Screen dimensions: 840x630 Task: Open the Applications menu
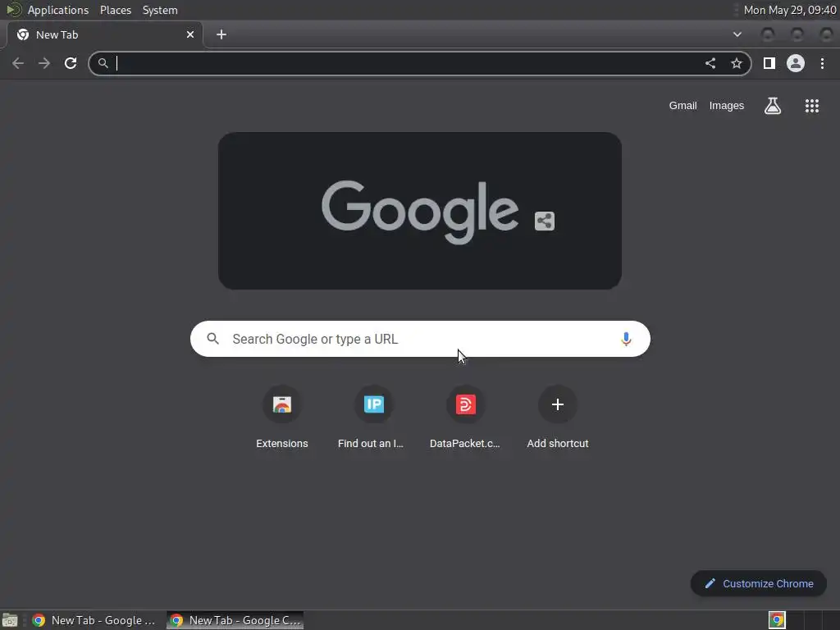pyautogui.click(x=58, y=10)
